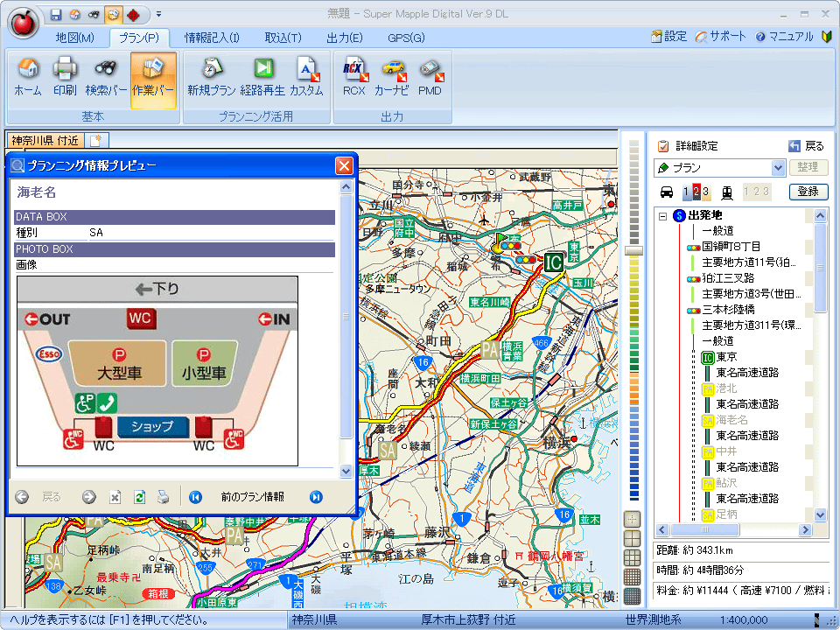
Task: Select 海老名 SA in the route list
Action: coord(731,420)
